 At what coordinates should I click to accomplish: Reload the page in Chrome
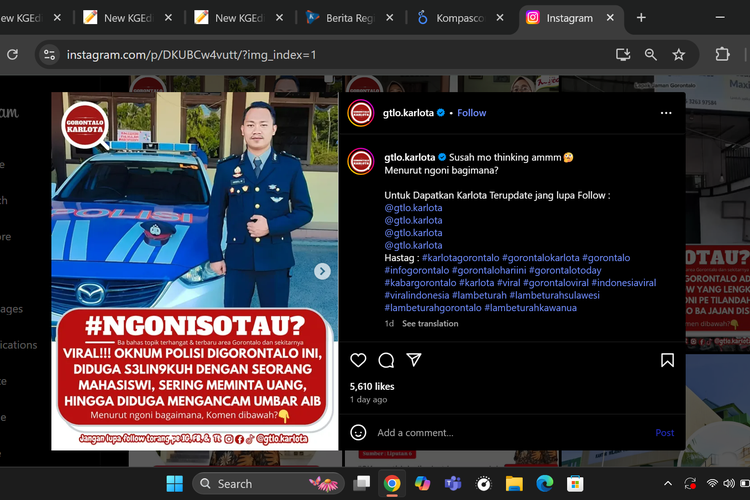click(12, 55)
